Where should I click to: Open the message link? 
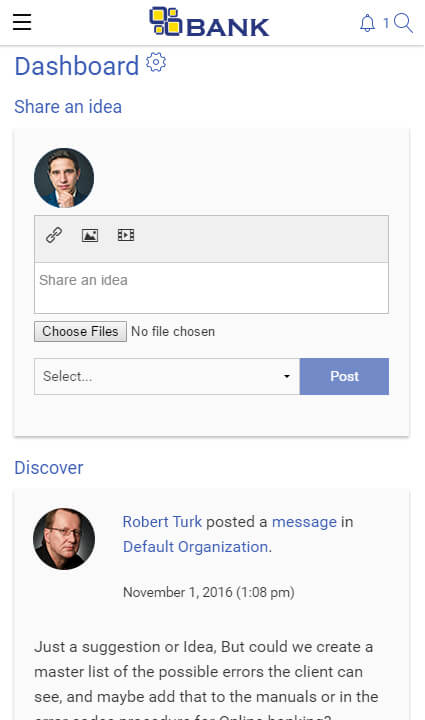304,522
